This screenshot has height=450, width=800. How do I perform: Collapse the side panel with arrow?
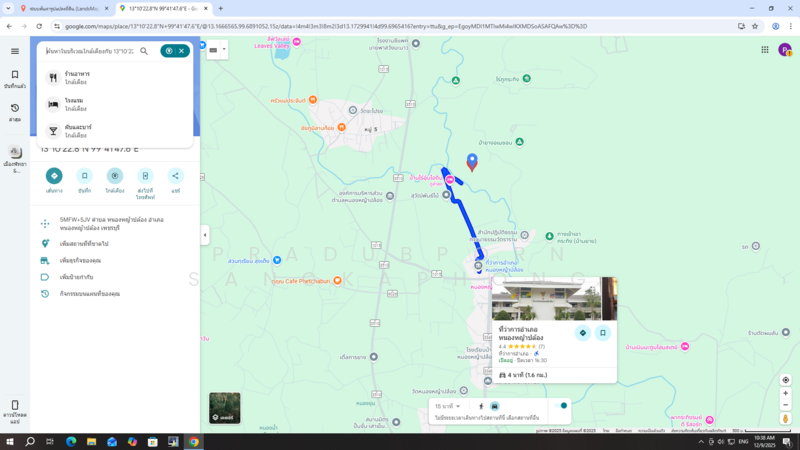(x=205, y=235)
